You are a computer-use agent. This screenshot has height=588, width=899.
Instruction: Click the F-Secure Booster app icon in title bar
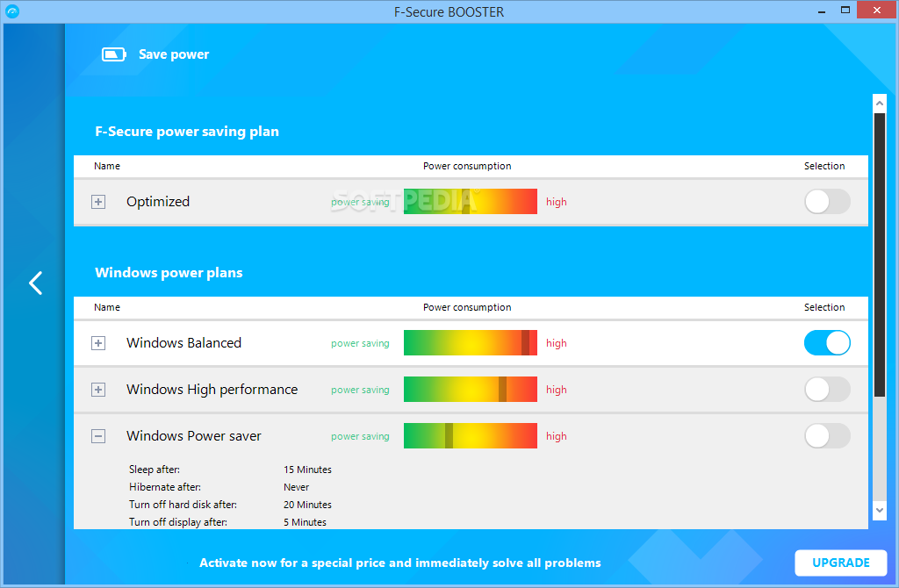[x=12, y=11]
